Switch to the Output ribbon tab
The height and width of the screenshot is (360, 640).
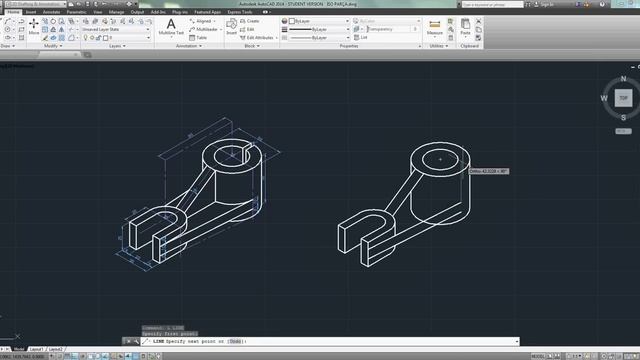point(137,12)
